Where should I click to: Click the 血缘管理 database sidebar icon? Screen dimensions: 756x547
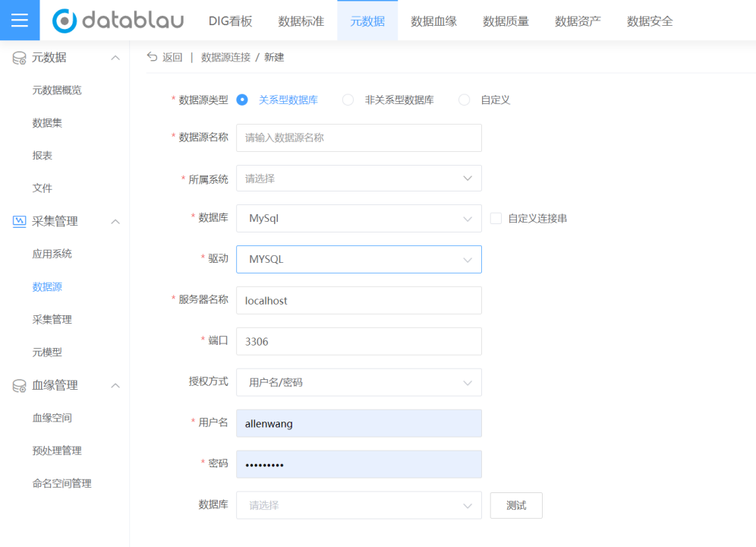click(x=19, y=386)
